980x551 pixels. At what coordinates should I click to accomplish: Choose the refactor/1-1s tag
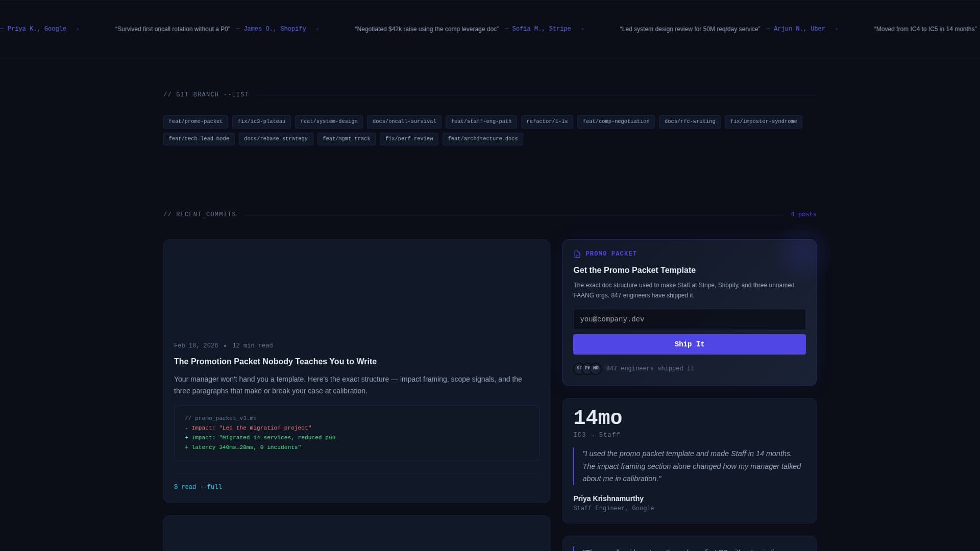(547, 121)
